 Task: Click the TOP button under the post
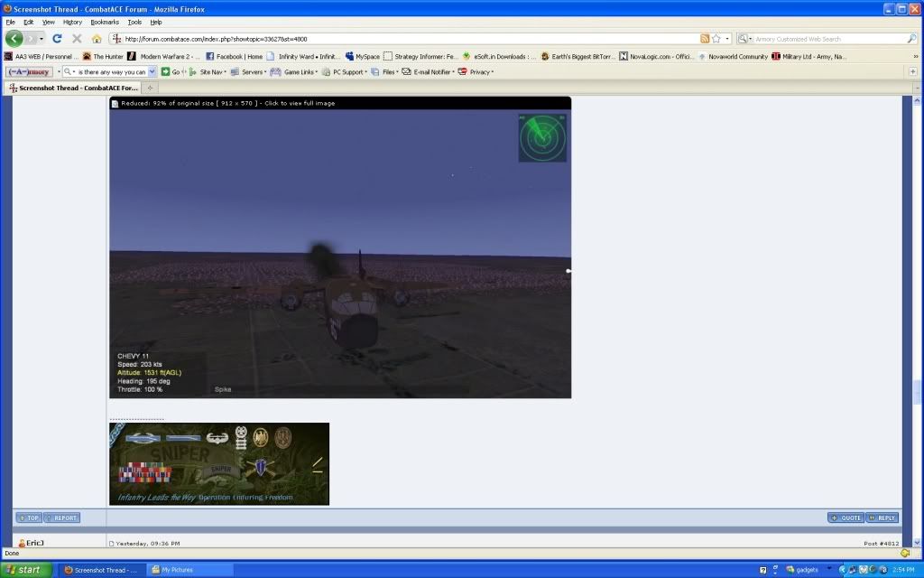tap(29, 517)
